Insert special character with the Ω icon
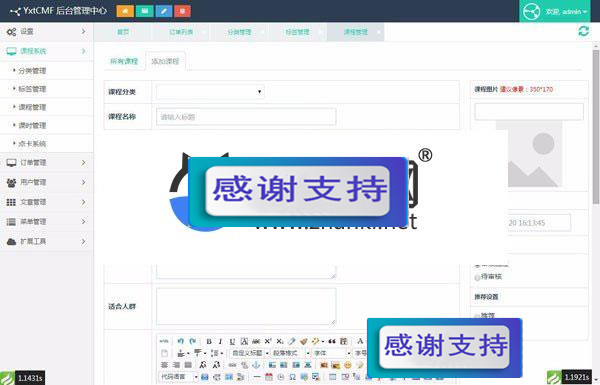The image size is (600, 385). pos(292,377)
